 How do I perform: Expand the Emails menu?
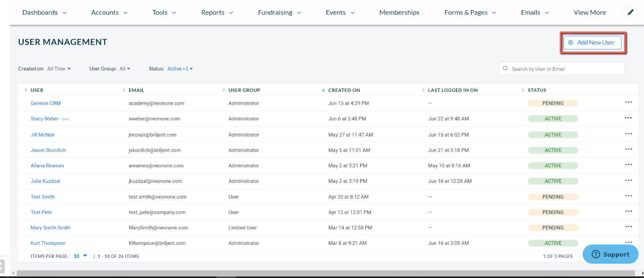coord(535,13)
